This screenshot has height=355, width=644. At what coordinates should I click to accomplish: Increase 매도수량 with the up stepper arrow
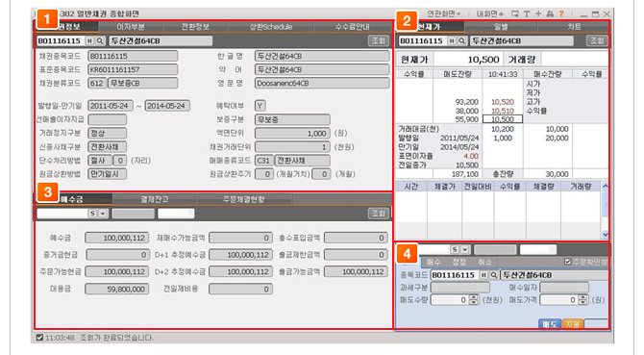(x=474, y=297)
